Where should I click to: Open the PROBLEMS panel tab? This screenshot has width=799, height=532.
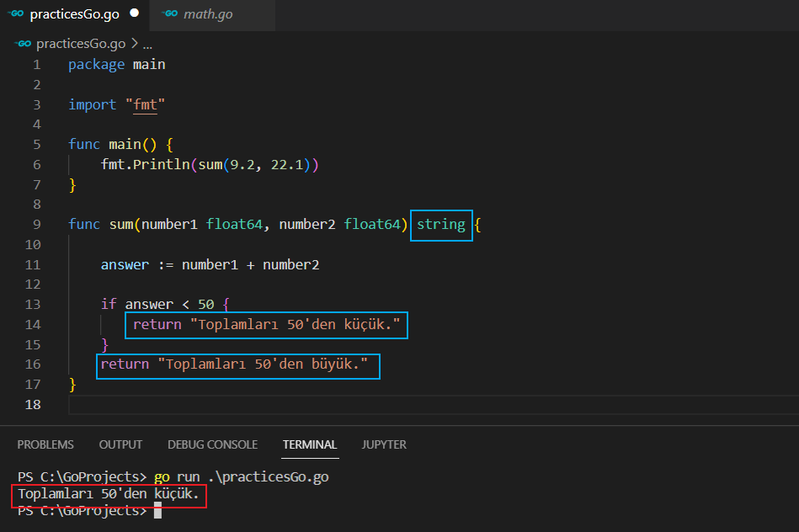coord(45,444)
